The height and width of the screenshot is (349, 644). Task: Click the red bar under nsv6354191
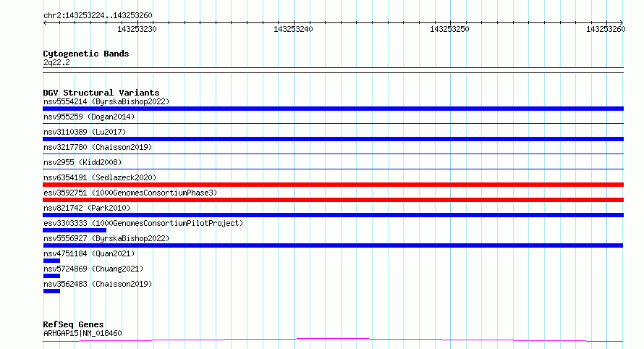coord(333,185)
